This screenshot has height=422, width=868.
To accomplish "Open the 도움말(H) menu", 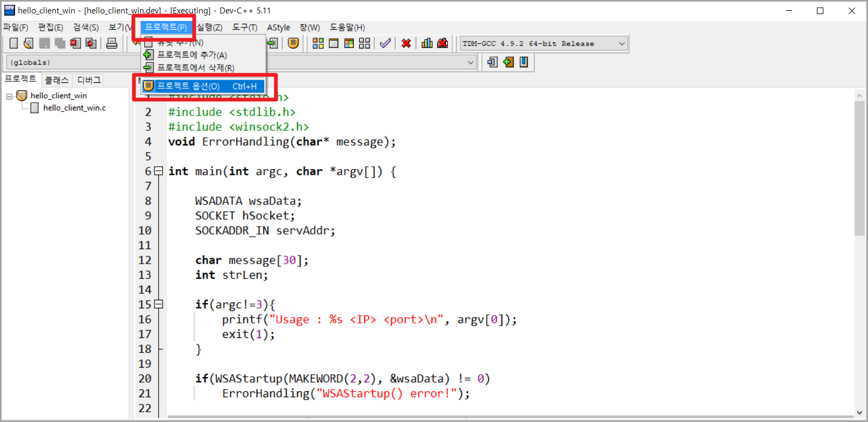I will [347, 27].
